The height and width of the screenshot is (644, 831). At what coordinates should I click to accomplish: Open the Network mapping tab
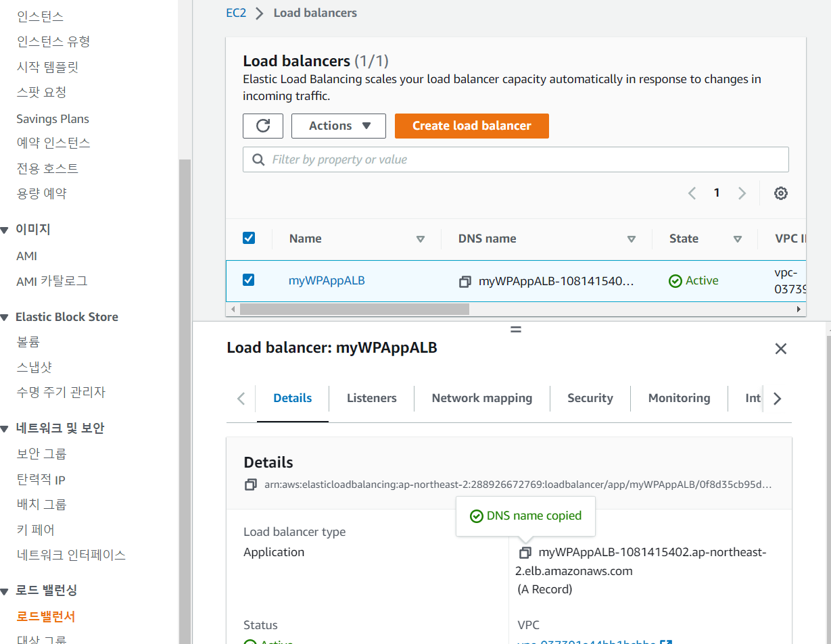coord(482,398)
